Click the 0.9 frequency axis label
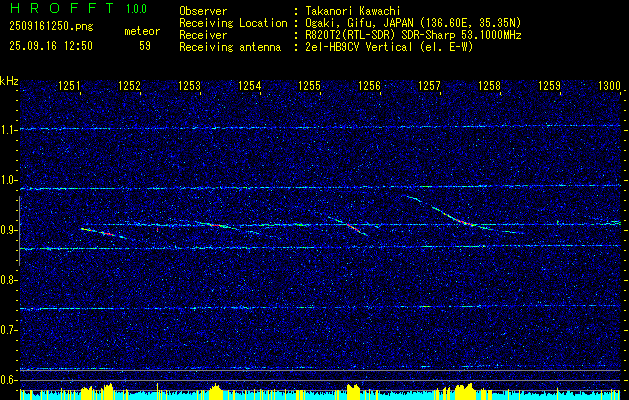 pyautogui.click(x=8, y=230)
